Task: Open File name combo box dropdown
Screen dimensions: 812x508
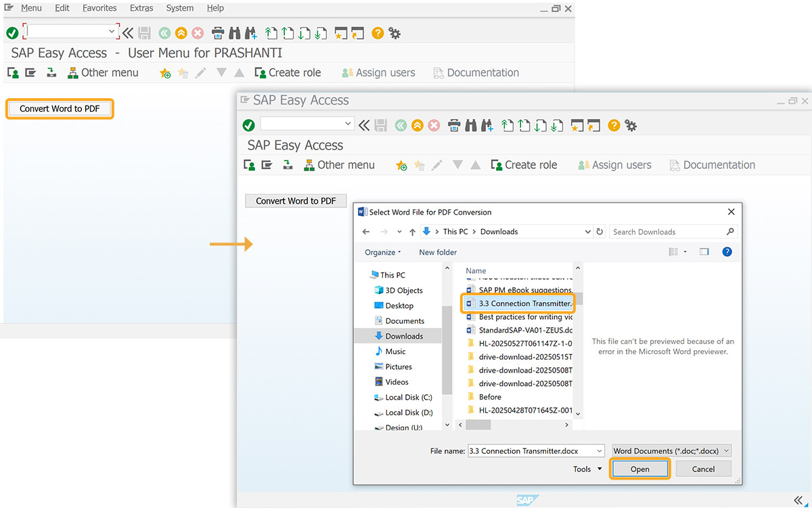Action: pos(600,451)
